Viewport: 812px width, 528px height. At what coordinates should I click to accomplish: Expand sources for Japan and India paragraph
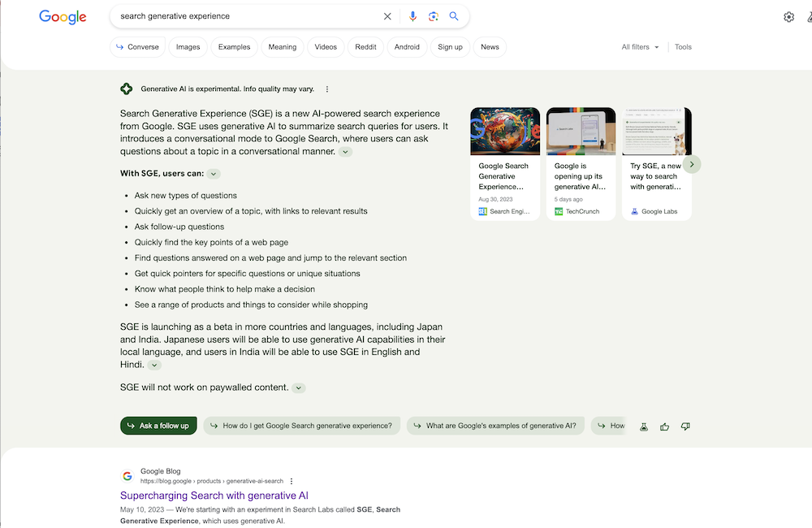tap(154, 366)
